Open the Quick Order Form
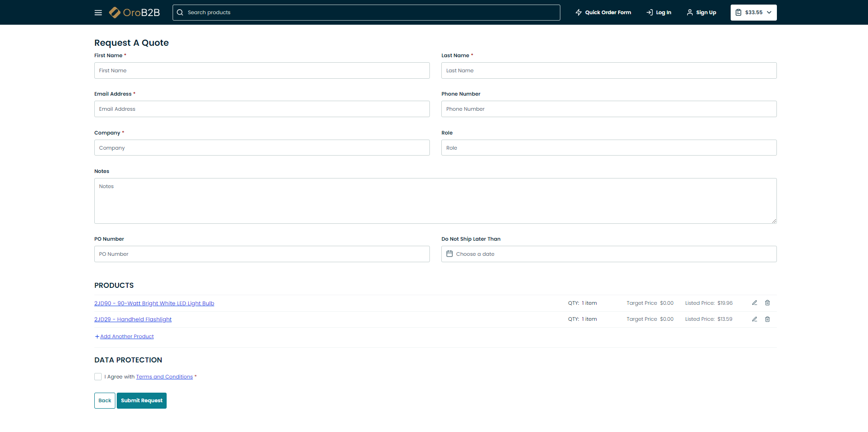This screenshot has width=868, height=432. 603,12
